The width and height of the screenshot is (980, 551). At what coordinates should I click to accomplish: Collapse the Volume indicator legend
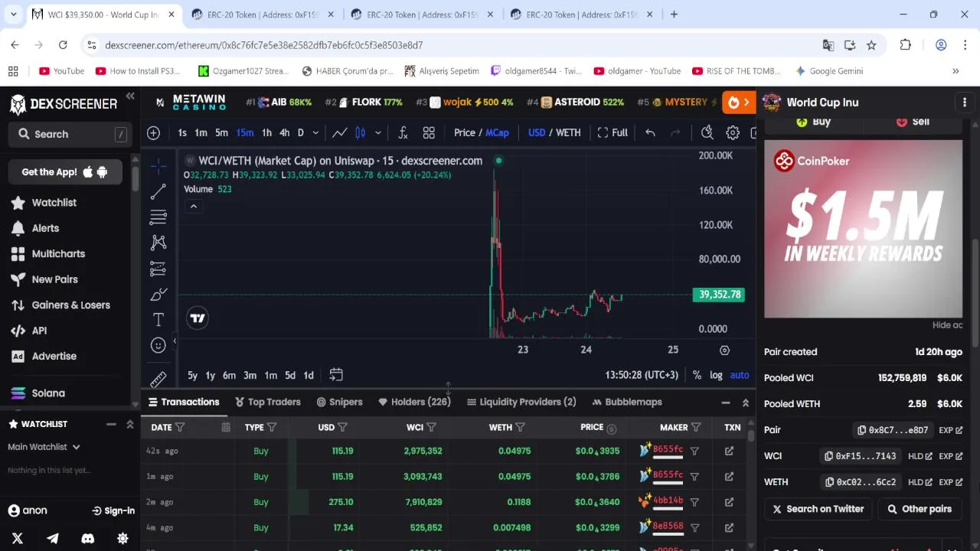(x=194, y=206)
